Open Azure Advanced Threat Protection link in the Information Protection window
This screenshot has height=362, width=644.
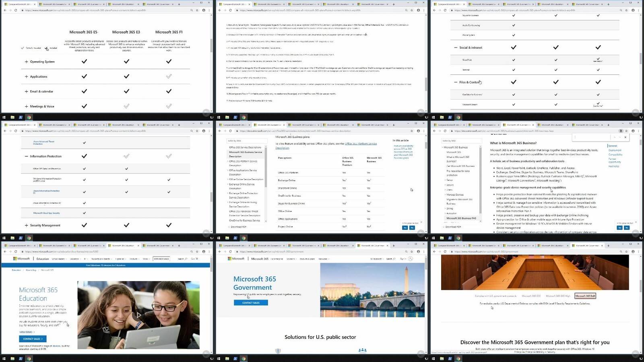tap(43, 143)
